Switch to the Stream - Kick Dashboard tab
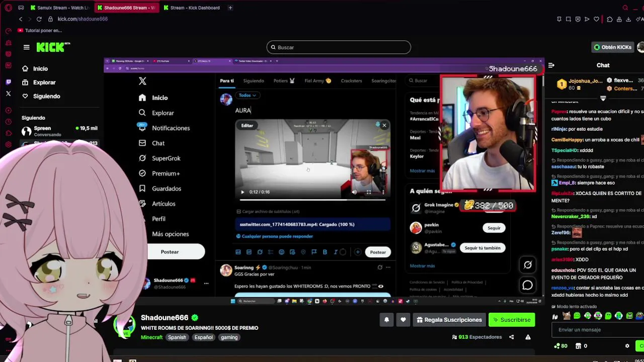Image resolution: width=644 pixels, height=362 pixels. click(x=191, y=8)
